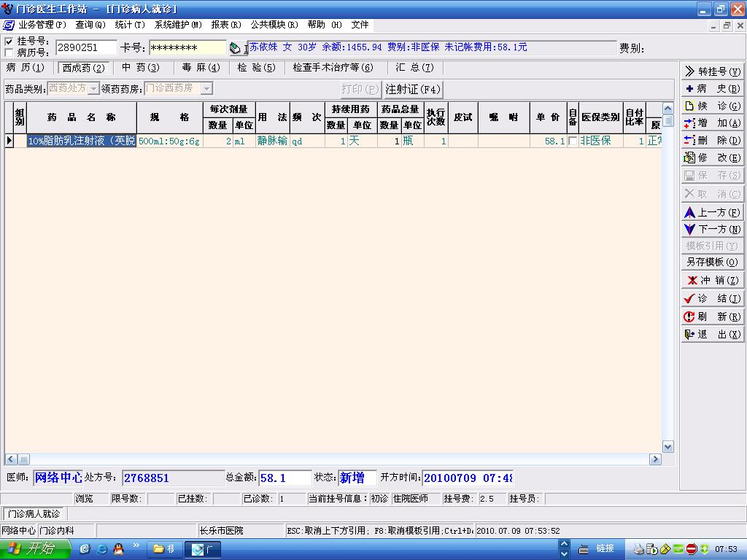Select drug name cell 10%脂肪乳注射液

[x=82, y=141]
